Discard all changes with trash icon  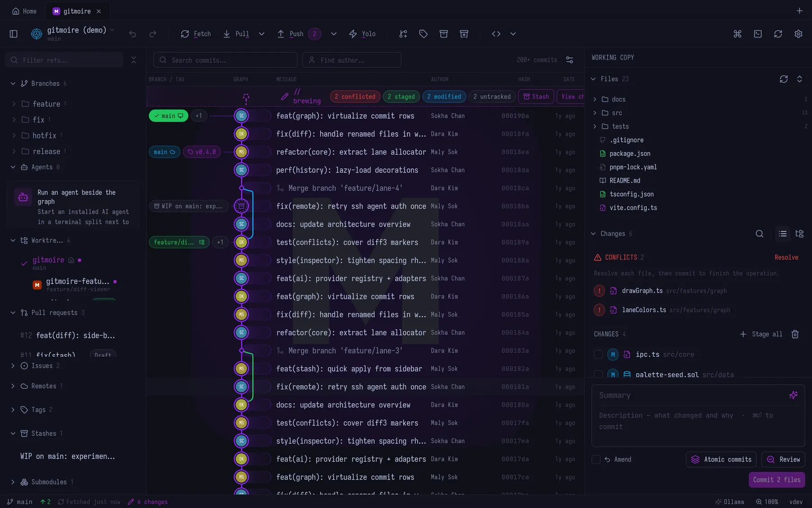point(795,334)
